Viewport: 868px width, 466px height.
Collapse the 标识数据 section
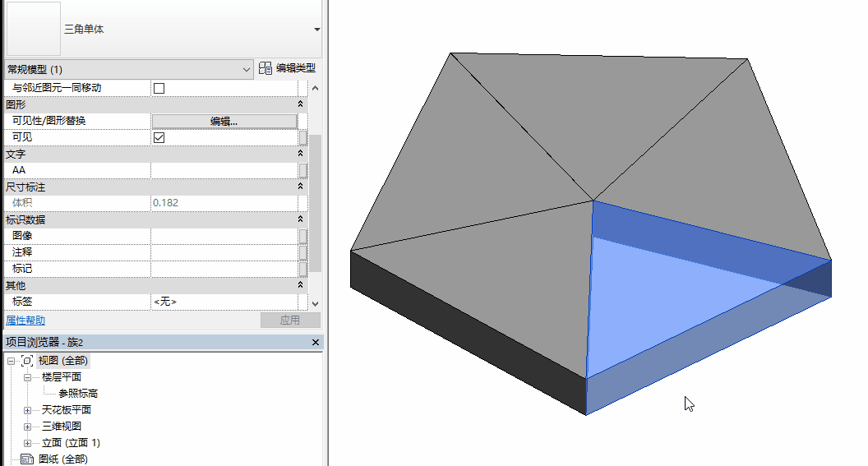pos(300,219)
